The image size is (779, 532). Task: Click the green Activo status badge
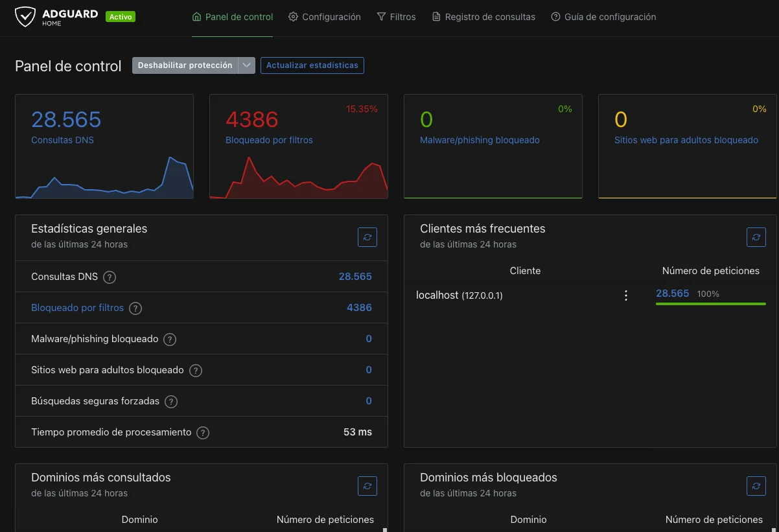point(121,17)
